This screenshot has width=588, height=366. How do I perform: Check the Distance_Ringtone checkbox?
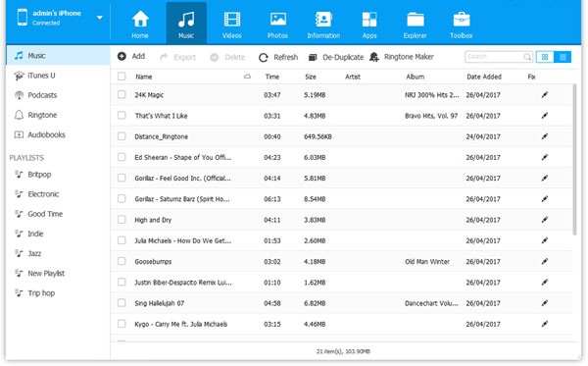(122, 136)
